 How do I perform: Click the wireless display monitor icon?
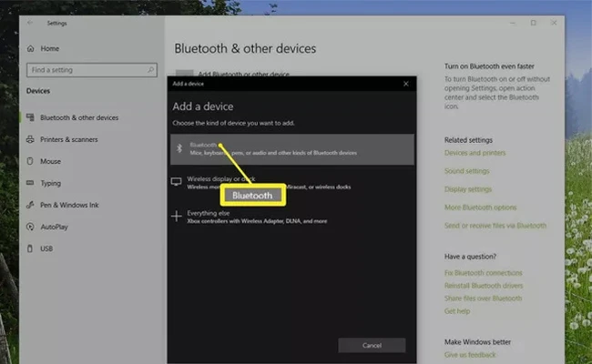(177, 182)
